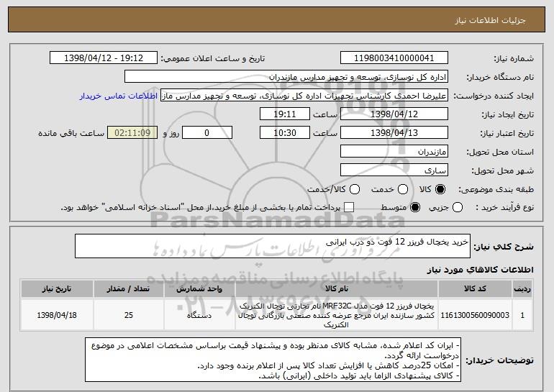Select the خدمت radio button
The width and height of the screenshot is (554, 392).
coord(403,189)
